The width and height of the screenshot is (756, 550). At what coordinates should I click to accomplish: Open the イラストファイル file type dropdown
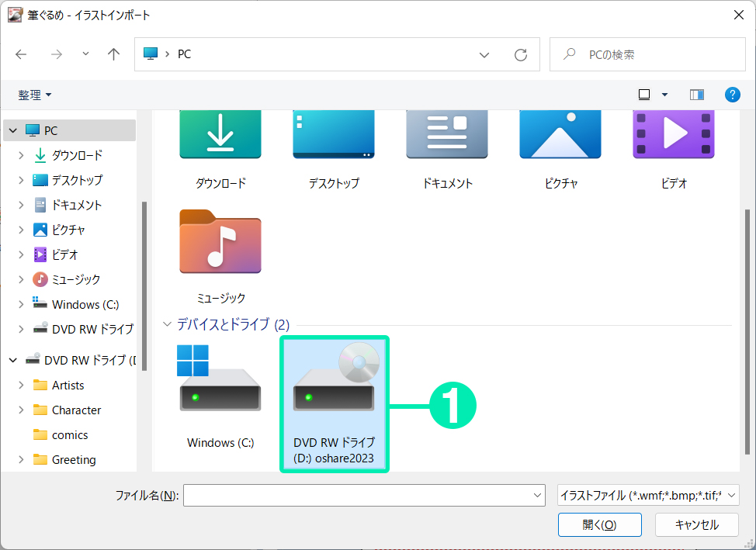pos(648,495)
